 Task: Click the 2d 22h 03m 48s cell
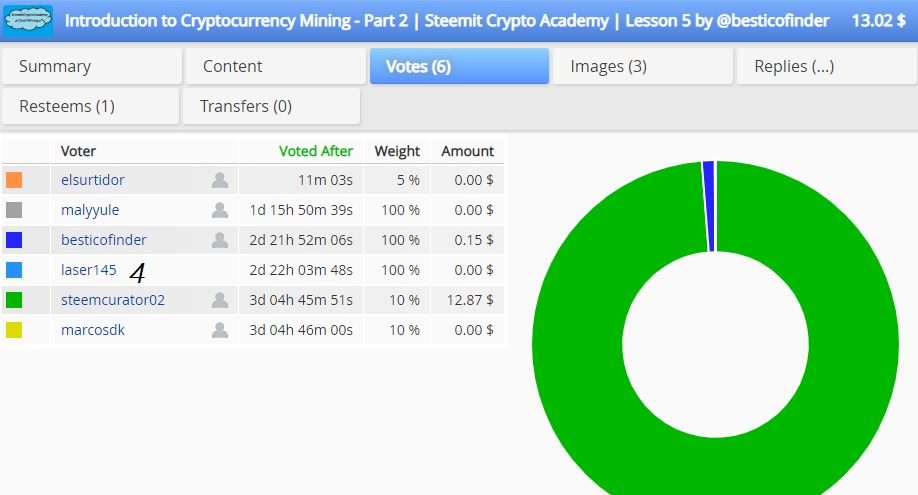[x=301, y=270]
